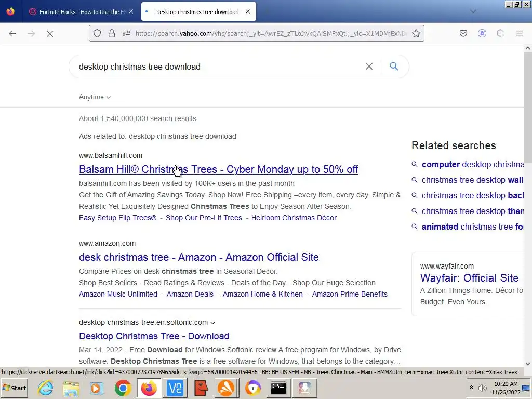Select related search animated christmas tree
Image resolution: width=532 pixels, height=399 pixels.
[x=472, y=227]
